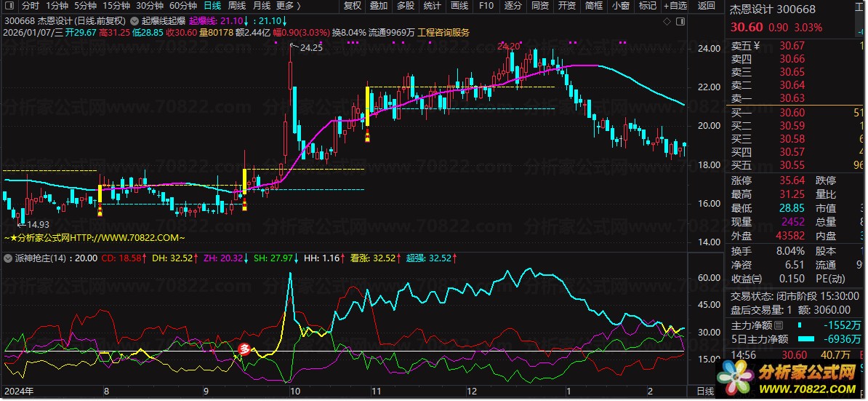Select the 画线 drawing tool
Screen dimensions: 868x401
459,6
